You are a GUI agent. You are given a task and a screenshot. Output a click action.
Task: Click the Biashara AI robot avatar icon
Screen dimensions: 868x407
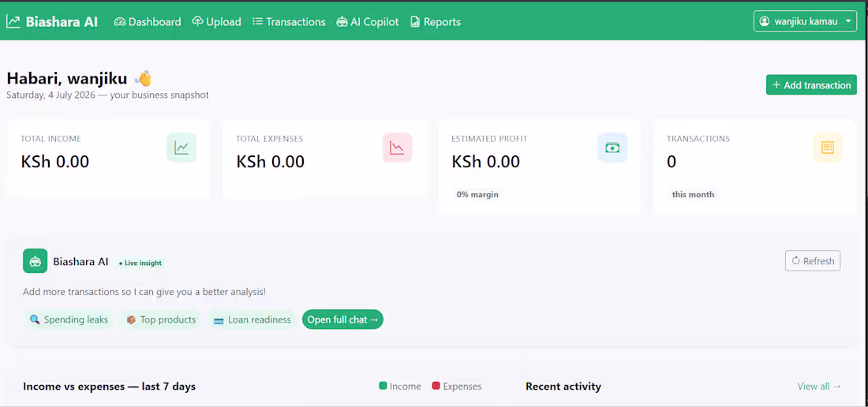coord(35,261)
